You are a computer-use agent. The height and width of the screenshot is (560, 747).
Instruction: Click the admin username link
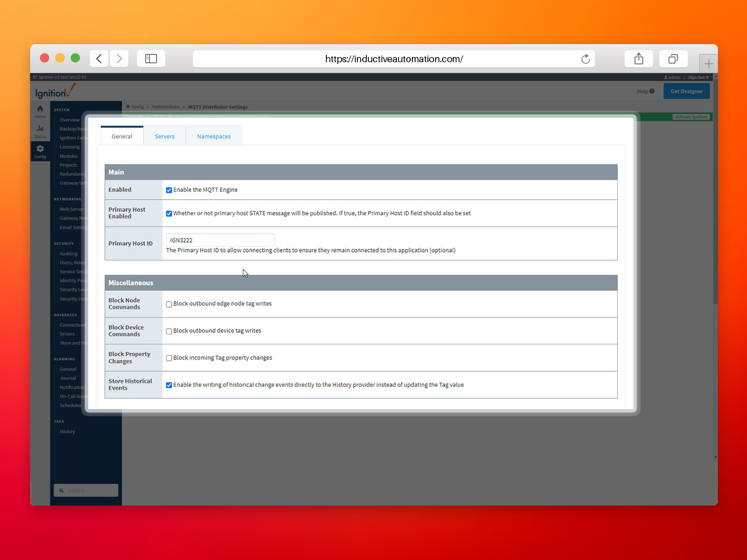pyautogui.click(x=674, y=77)
